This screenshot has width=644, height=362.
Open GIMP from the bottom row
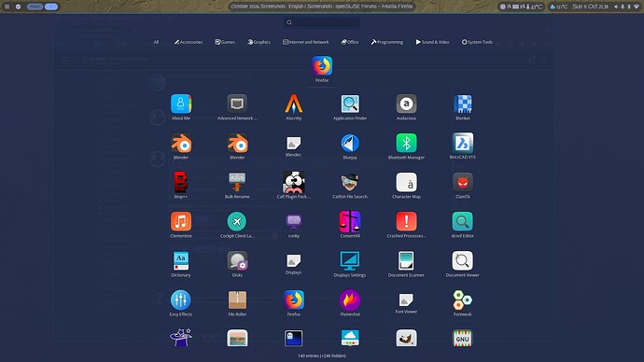406,339
